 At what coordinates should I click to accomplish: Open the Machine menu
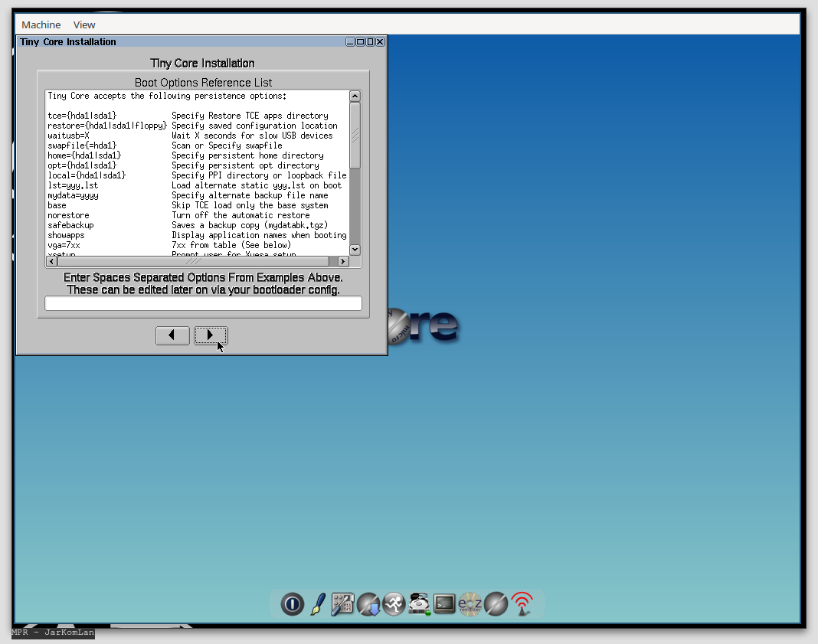click(x=41, y=25)
